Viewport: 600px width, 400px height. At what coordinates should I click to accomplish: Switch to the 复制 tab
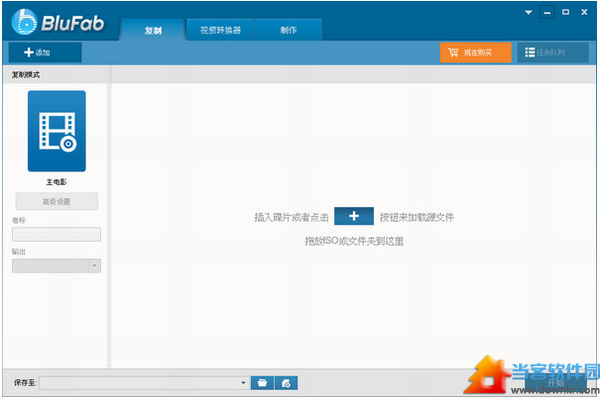click(153, 30)
